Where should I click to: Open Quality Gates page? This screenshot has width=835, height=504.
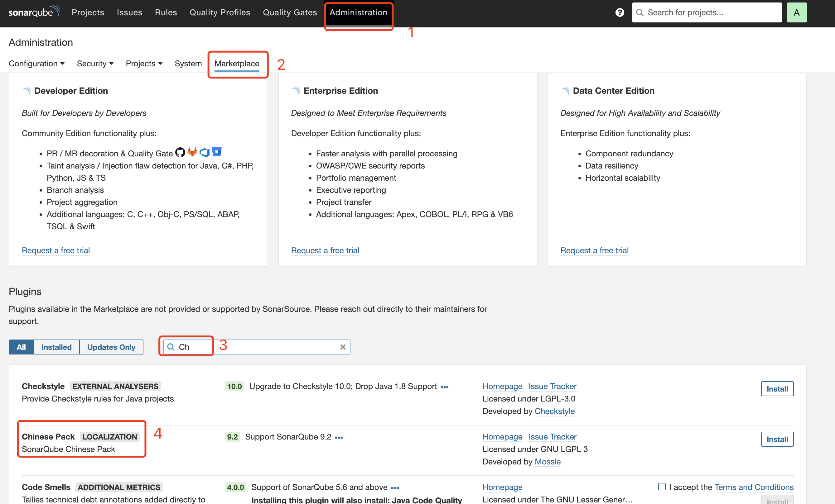click(290, 12)
